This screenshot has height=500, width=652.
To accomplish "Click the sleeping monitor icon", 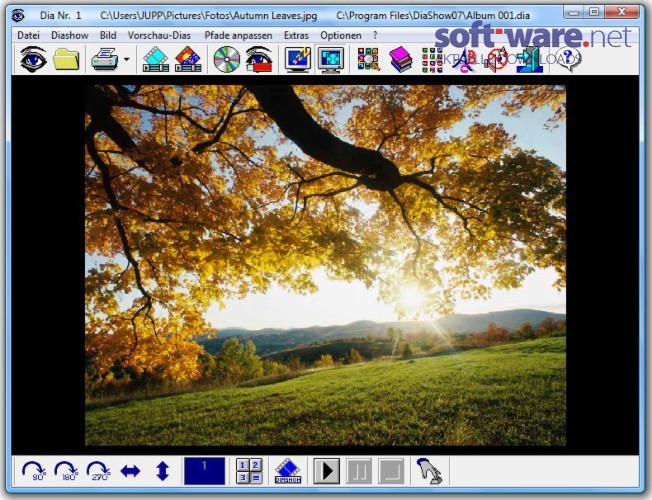I will tap(298, 59).
